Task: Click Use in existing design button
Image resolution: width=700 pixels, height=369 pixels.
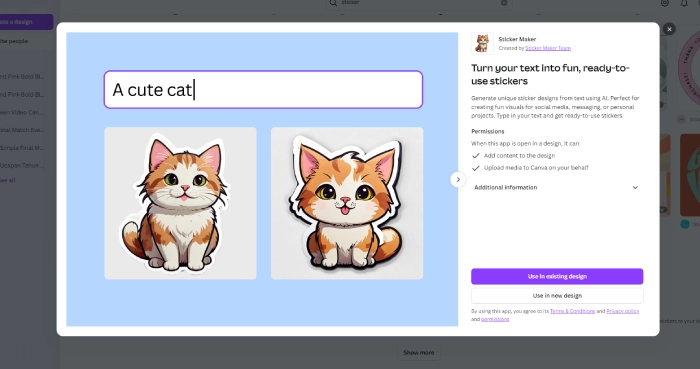Action: point(557,276)
